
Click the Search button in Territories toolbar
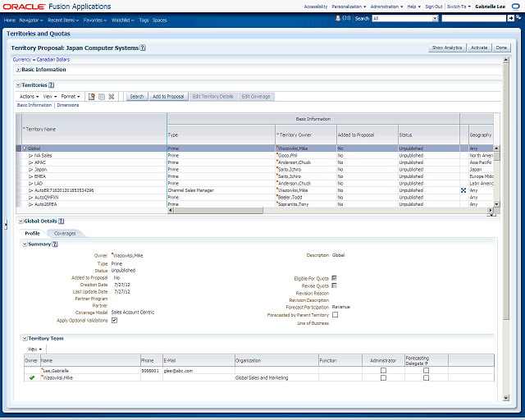click(x=137, y=97)
